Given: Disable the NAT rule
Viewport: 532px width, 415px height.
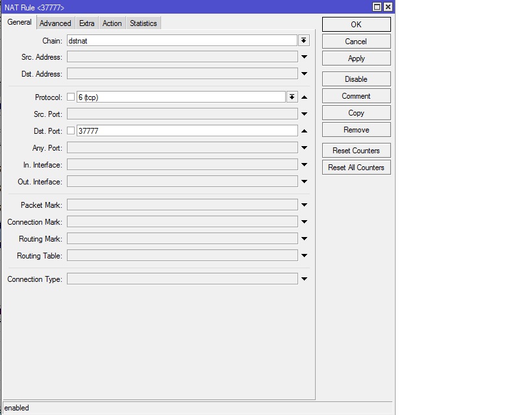Looking at the screenshot, I should pyautogui.click(x=356, y=79).
